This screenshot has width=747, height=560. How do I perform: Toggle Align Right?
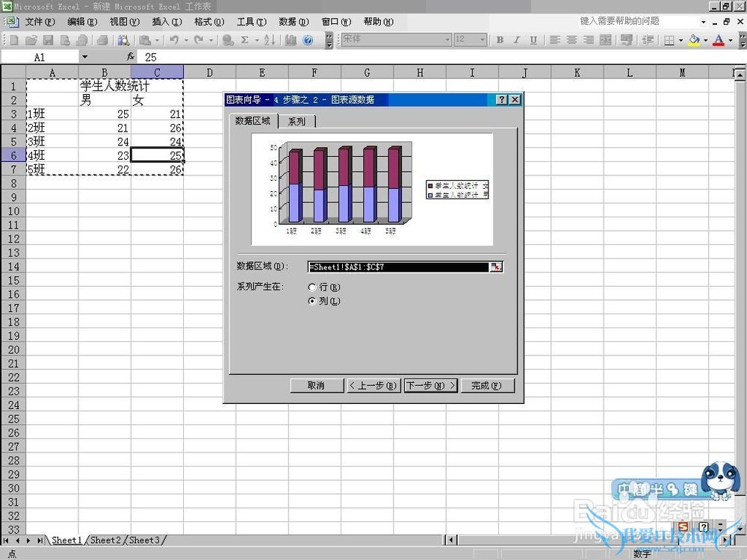(589, 40)
